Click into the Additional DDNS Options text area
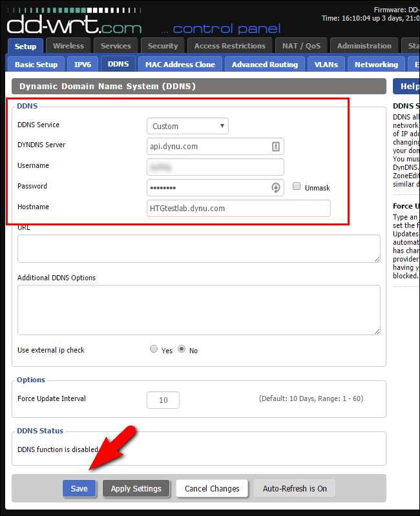Screen dimensions: 420x516 (199, 310)
